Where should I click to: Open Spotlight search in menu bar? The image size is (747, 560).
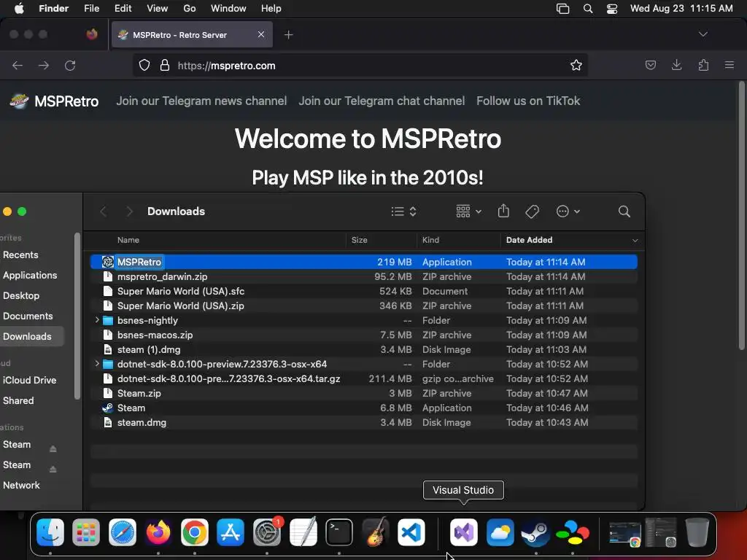point(588,9)
